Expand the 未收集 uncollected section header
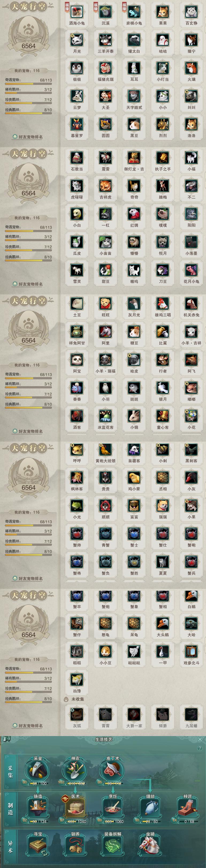The height and width of the screenshot is (868, 206). [x=74, y=699]
